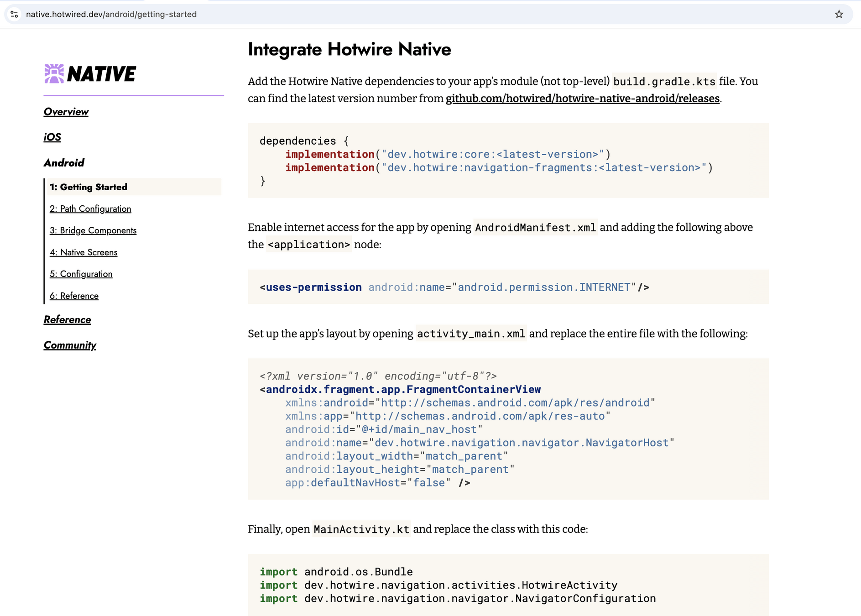Click the xmlns:app res-auto line
This screenshot has height=616, width=861.
pyautogui.click(x=448, y=416)
